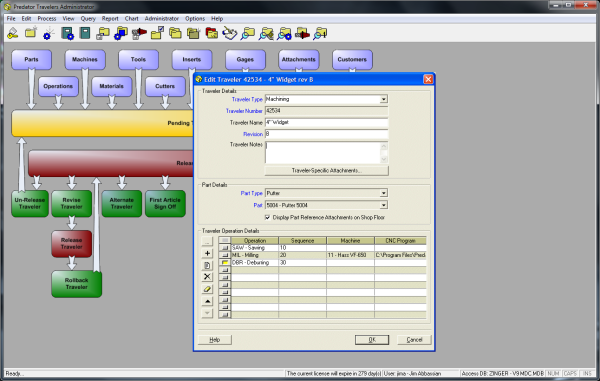The width and height of the screenshot is (600, 381).
Task: Click the grid's top-left select-all corner
Action: coord(225,241)
